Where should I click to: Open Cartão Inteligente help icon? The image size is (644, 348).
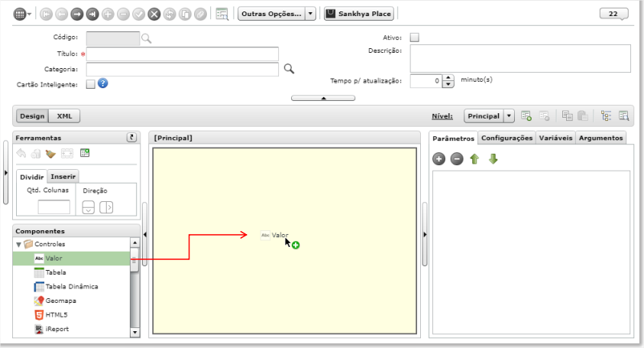(102, 83)
